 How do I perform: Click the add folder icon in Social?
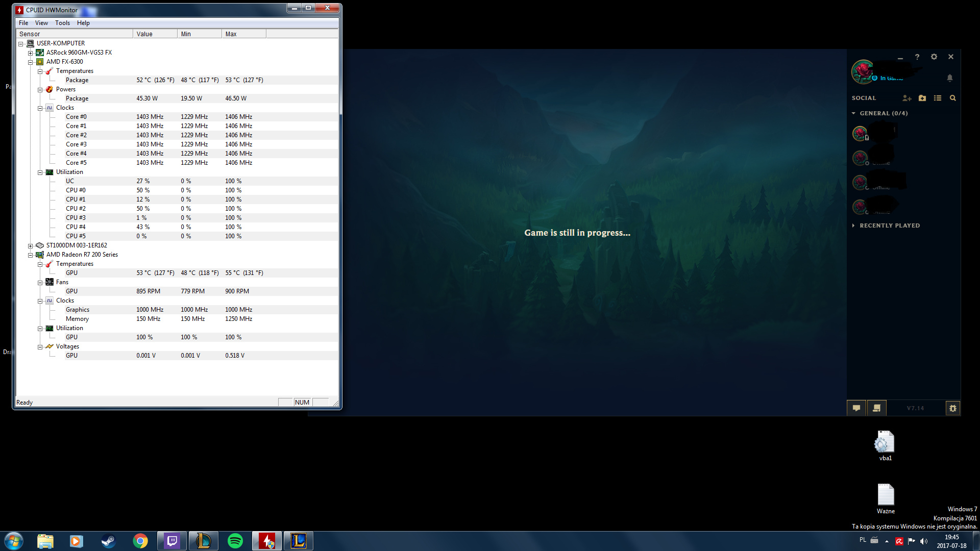tap(922, 98)
